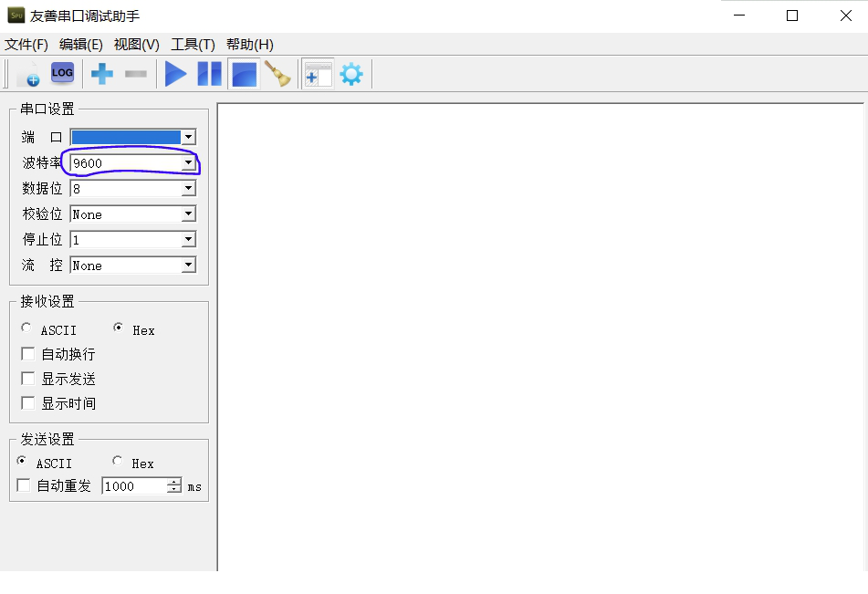868x594 pixels.
Task: Expand the 校验位 parity dropdown
Action: (188, 214)
